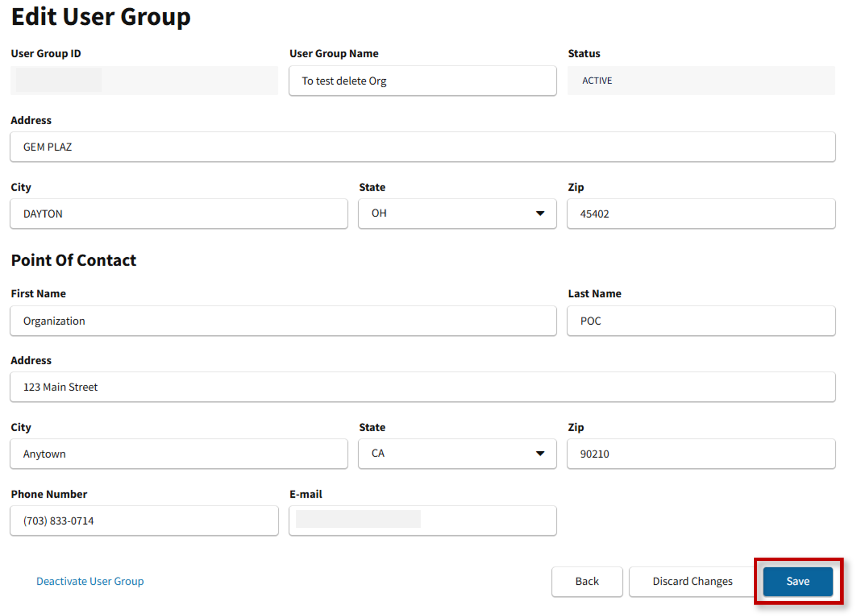
Task: Click the Edit User Group heading
Action: coord(101,17)
